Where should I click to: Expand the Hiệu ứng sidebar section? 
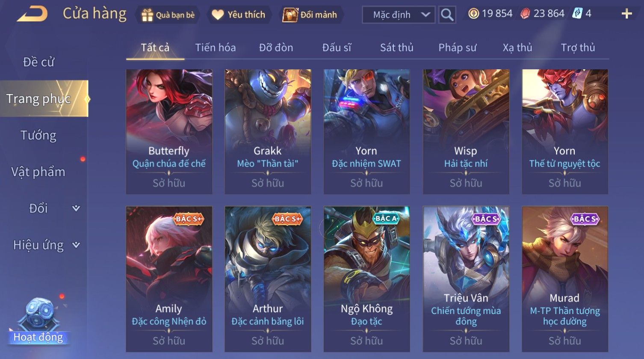[44, 245]
